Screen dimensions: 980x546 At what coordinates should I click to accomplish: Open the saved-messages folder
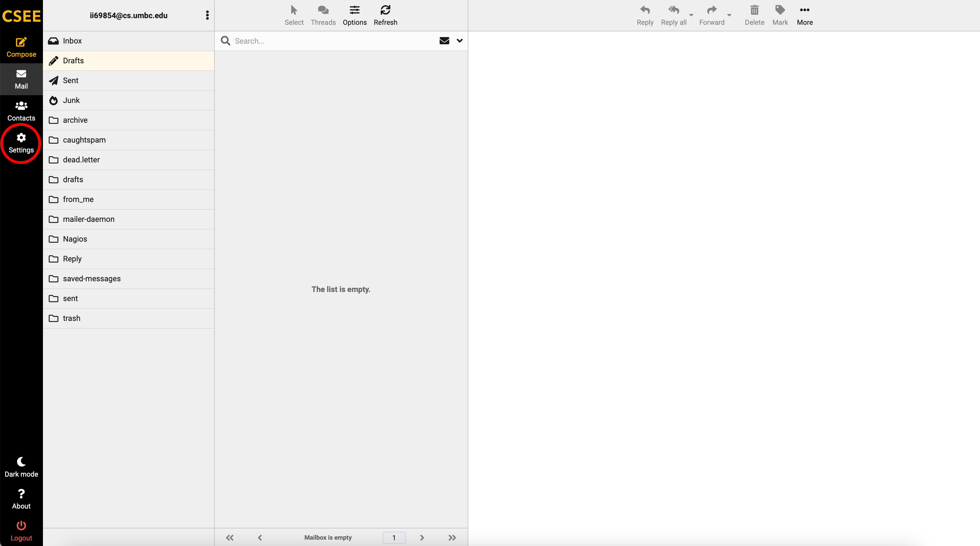(129, 279)
